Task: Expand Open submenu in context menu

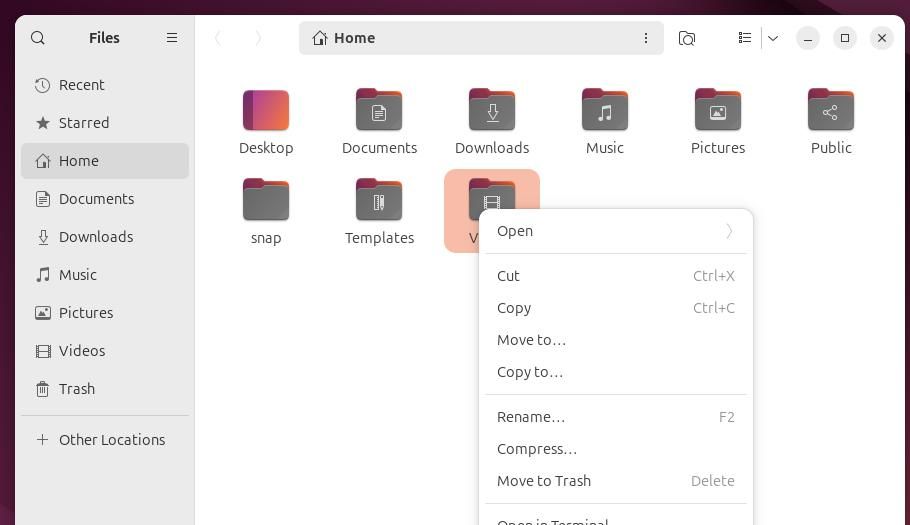Action: pos(616,231)
